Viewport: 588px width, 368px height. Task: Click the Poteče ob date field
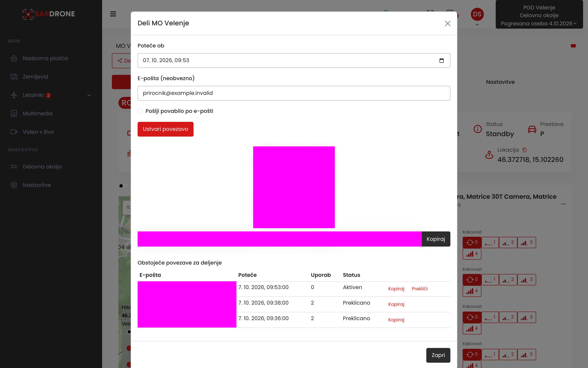point(294,60)
